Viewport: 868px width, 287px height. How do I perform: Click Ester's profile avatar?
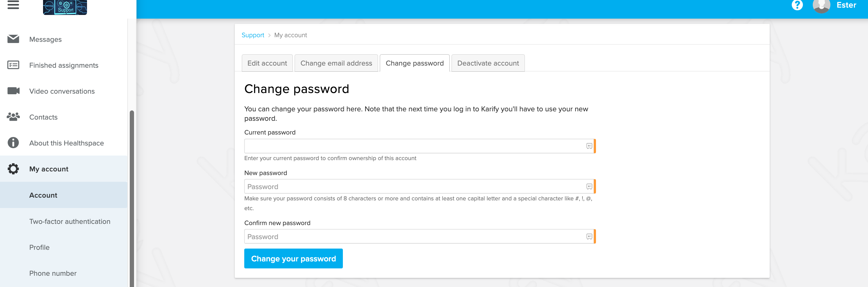click(x=821, y=6)
